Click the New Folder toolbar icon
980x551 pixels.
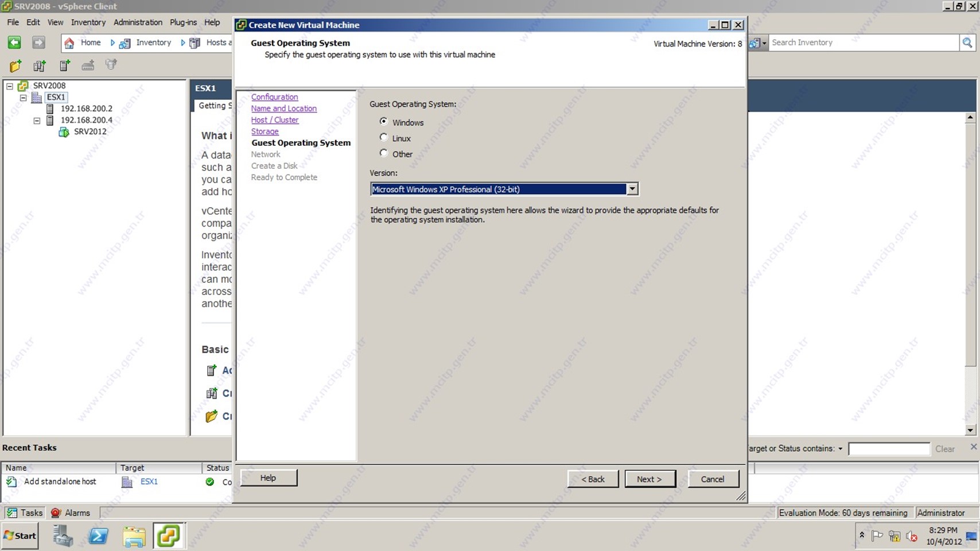[x=15, y=65]
